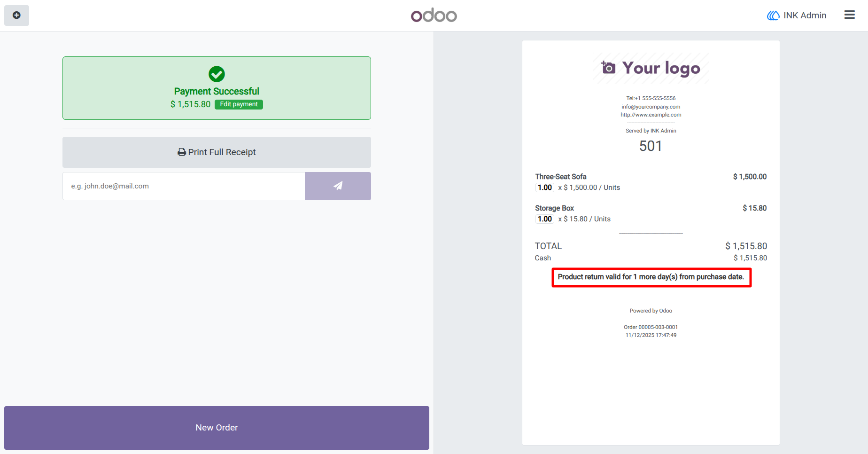Click the green payment success checkmark
The width and height of the screenshot is (868, 454).
(217, 74)
